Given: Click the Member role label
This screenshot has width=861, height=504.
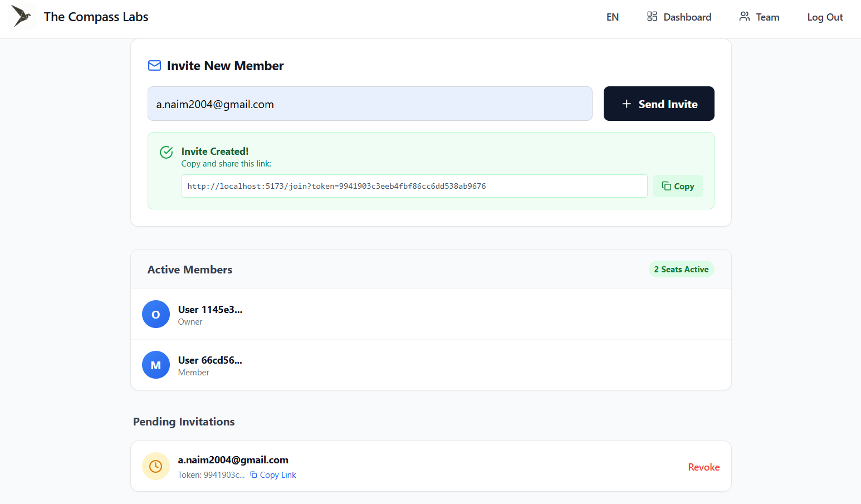Looking at the screenshot, I should pos(194,373).
